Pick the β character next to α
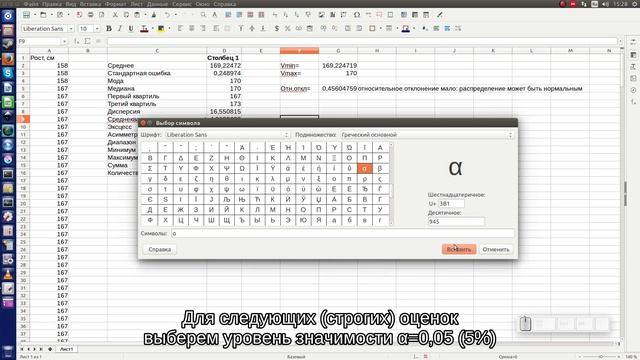The image size is (640, 360). point(380,168)
